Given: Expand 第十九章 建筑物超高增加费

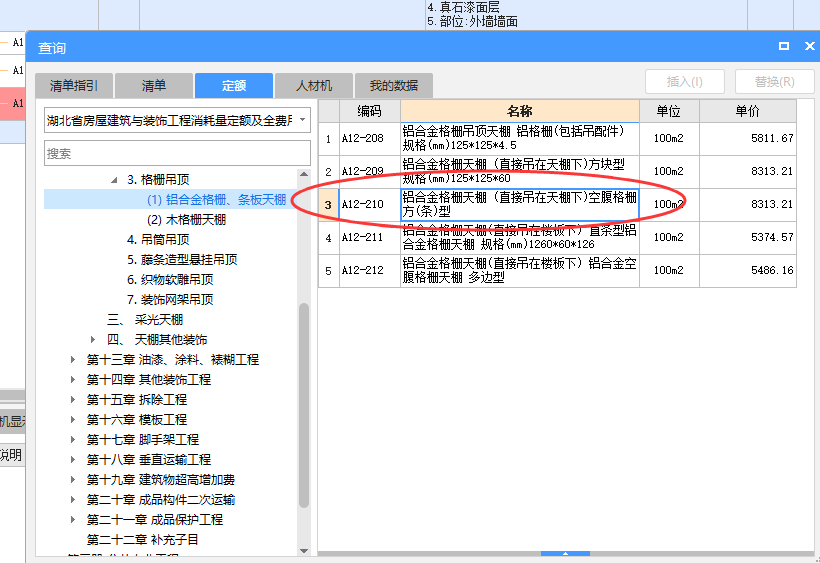Looking at the screenshot, I should (73, 479).
